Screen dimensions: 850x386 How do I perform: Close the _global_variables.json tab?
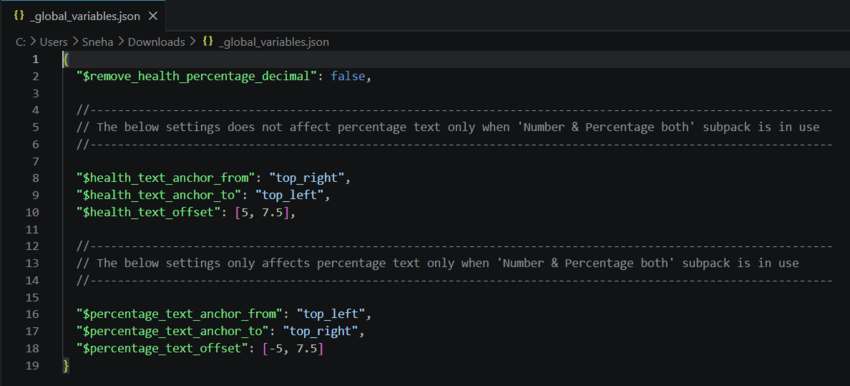pyautogui.click(x=153, y=16)
